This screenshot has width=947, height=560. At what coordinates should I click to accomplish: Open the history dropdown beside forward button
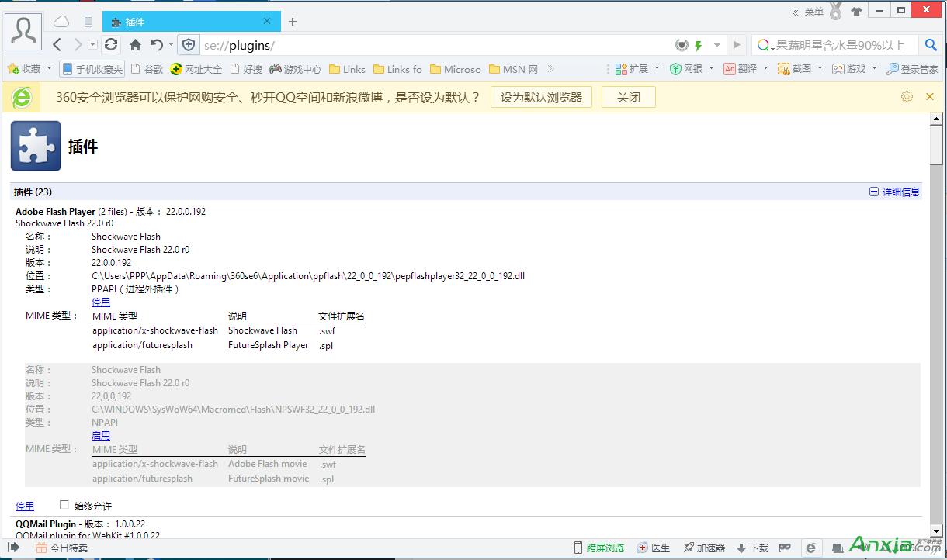(x=93, y=45)
